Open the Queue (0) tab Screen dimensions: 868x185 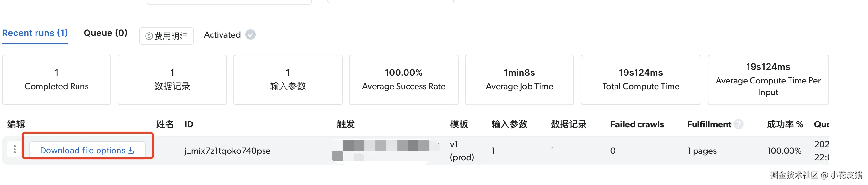click(105, 33)
